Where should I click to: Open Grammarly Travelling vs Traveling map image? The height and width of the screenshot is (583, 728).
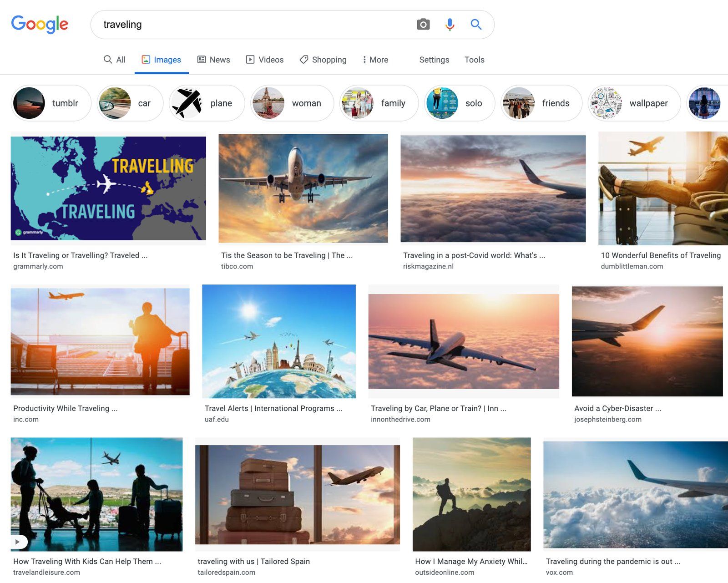point(108,188)
